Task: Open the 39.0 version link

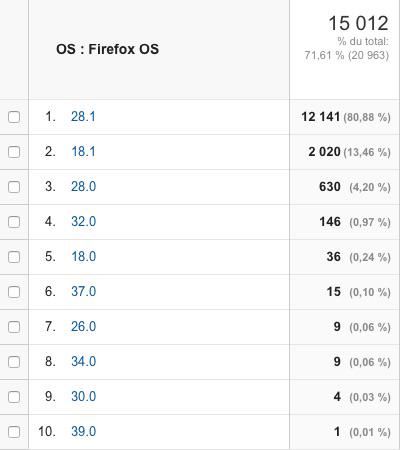Action: (x=83, y=432)
